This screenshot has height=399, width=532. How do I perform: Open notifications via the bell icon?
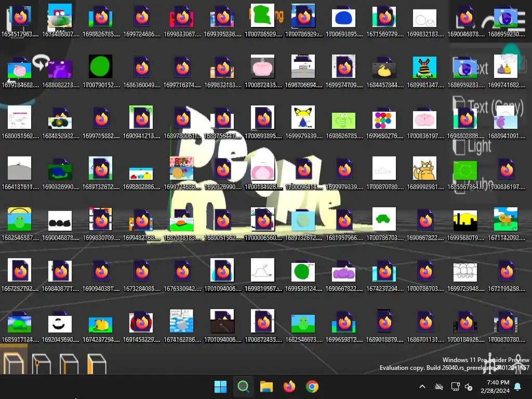click(518, 387)
